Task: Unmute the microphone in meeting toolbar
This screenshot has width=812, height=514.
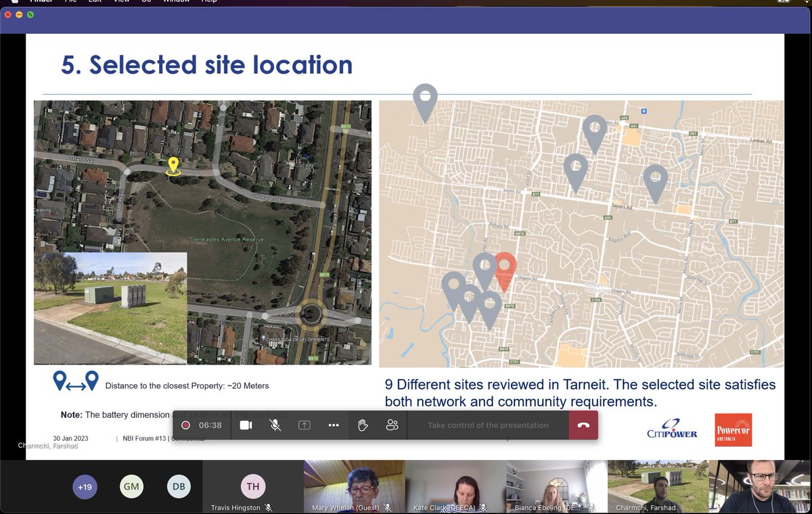Action: [x=275, y=425]
